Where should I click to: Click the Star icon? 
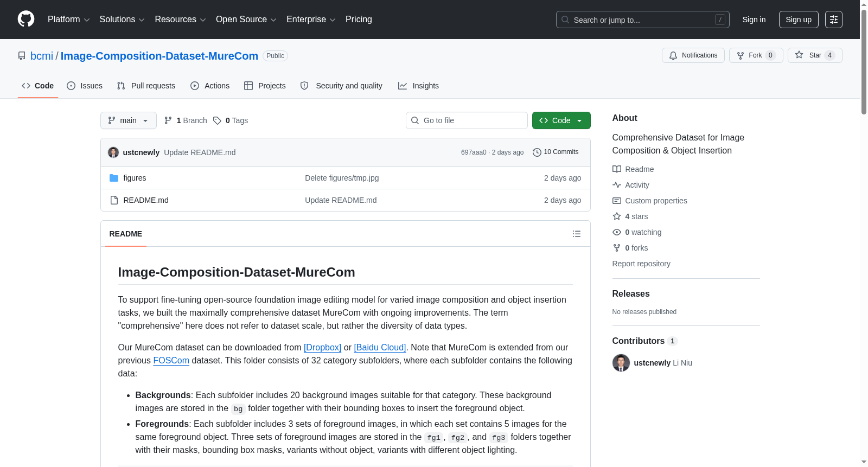point(799,55)
